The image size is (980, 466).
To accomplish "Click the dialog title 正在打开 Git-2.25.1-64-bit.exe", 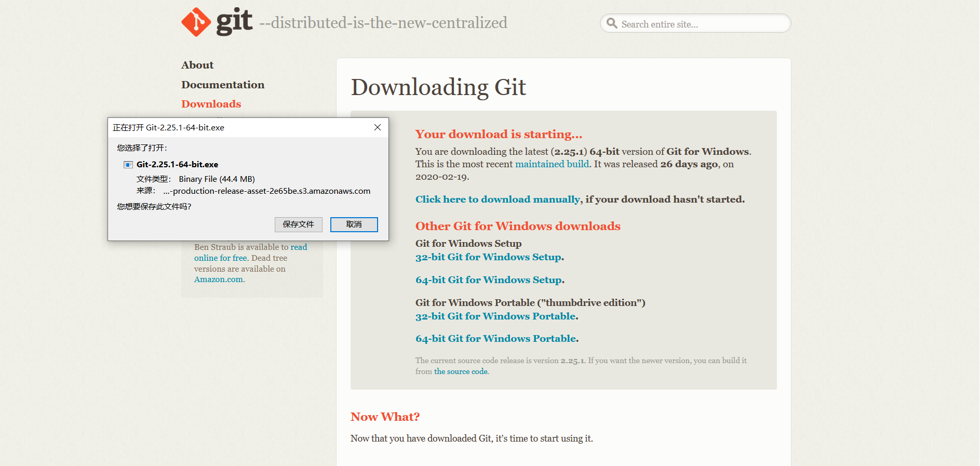I will (x=168, y=128).
